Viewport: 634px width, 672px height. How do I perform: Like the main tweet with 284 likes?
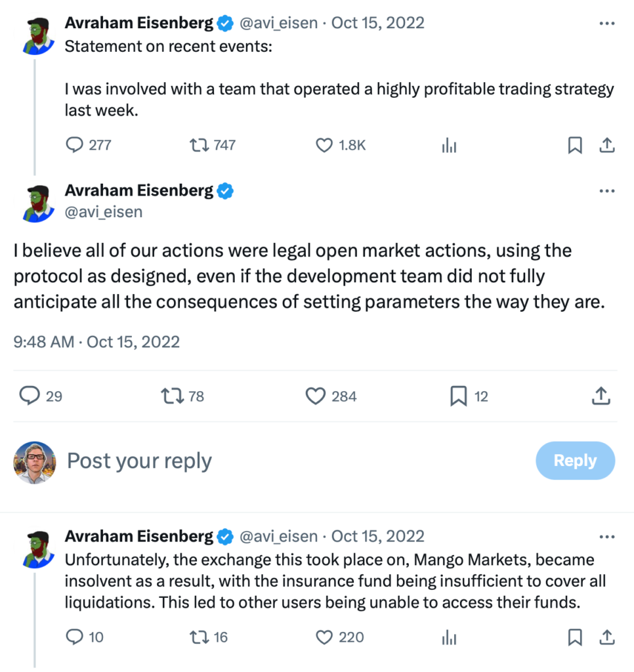point(316,396)
